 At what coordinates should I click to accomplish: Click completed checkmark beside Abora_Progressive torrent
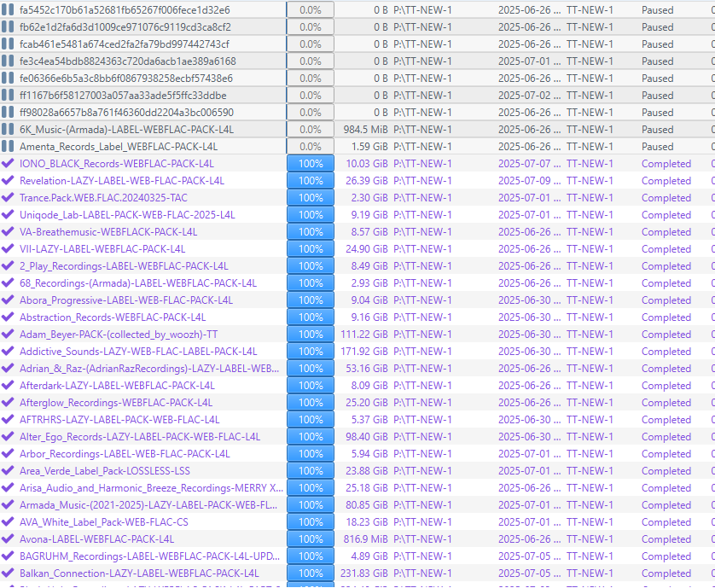point(8,300)
